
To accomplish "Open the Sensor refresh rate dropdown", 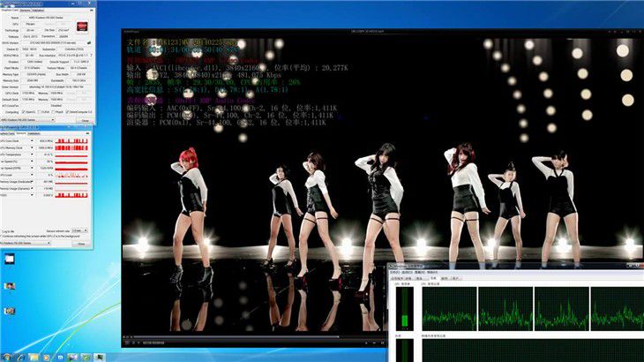I will click(x=79, y=231).
